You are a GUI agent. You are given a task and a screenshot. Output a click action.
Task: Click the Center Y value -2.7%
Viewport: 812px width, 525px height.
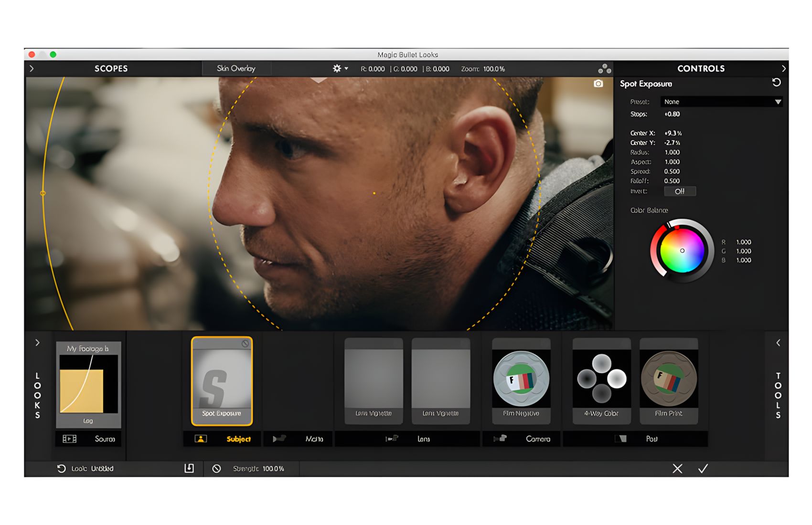[x=672, y=143]
